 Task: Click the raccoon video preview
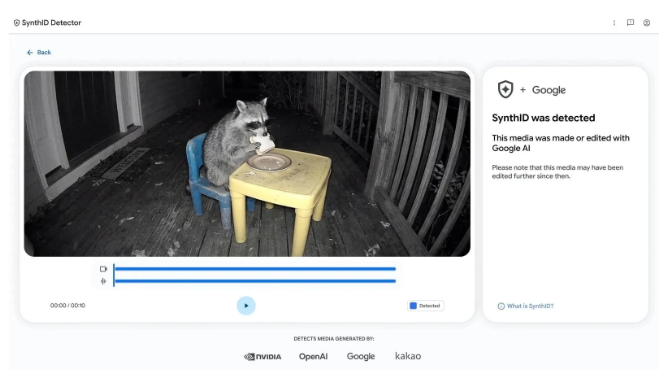pos(247,164)
